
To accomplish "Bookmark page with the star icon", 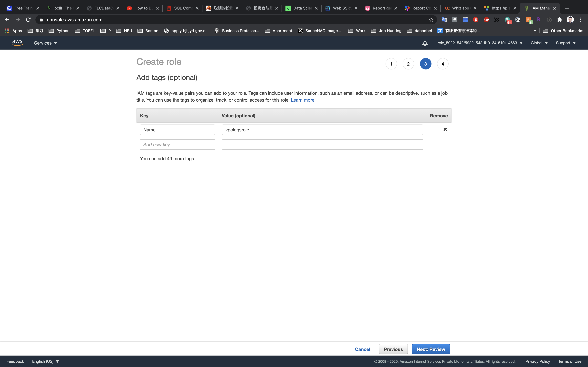I will [x=431, y=20].
